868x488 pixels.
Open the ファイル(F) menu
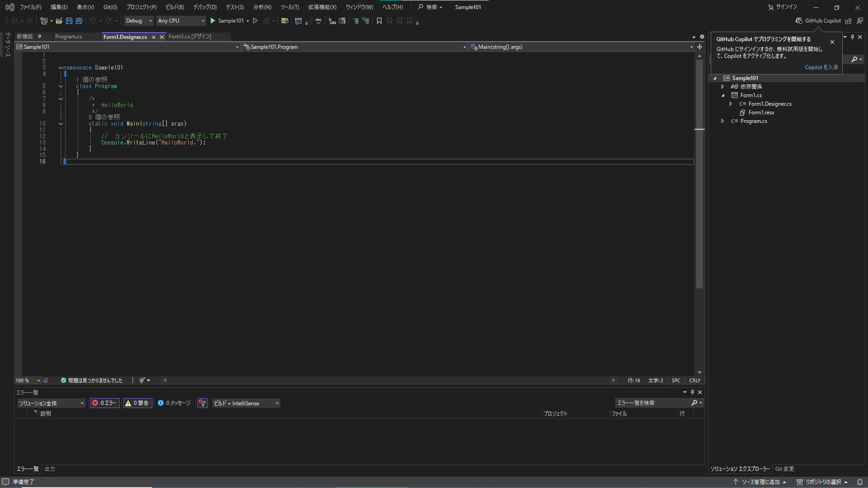[x=30, y=7]
